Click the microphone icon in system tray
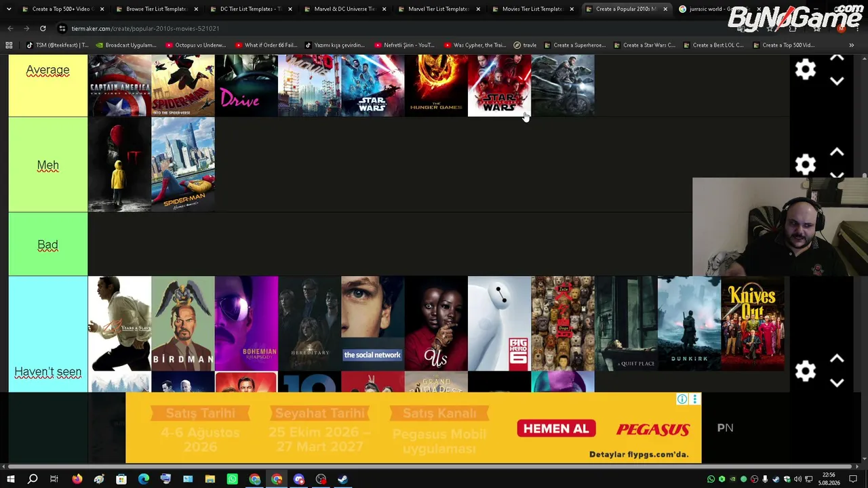 pos(765,479)
